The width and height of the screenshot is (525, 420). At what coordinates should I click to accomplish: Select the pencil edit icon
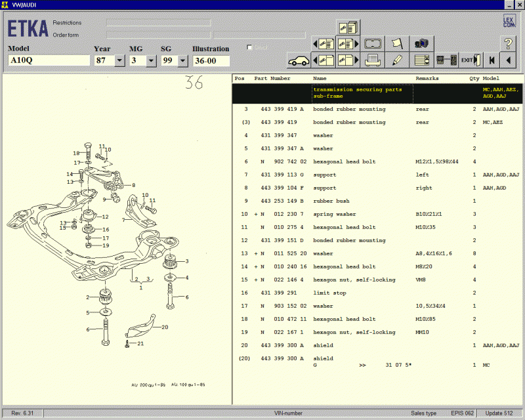click(x=396, y=60)
